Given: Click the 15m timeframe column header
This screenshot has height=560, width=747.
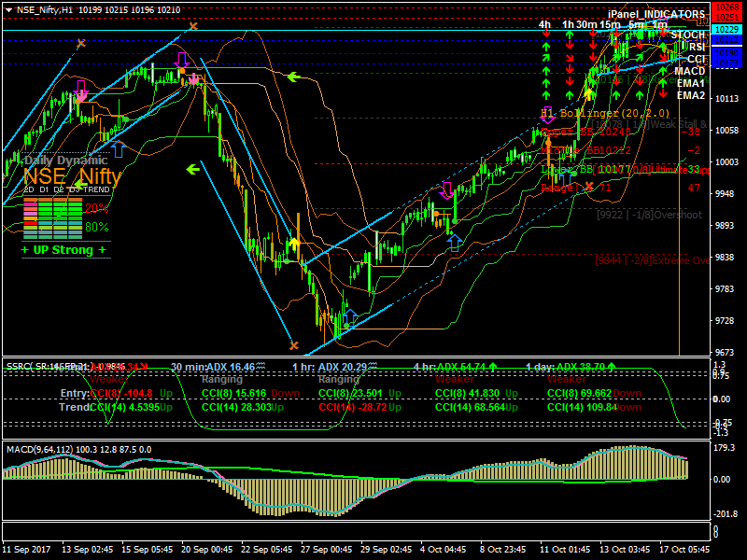Looking at the screenshot, I should click(610, 24).
